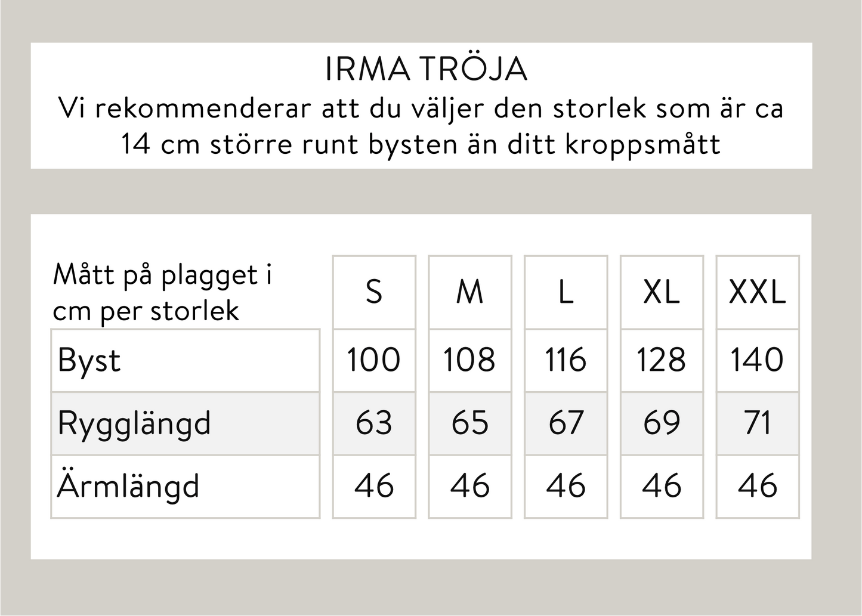Select the Rygglängd value 63 cell
The height and width of the screenshot is (616, 862).
tap(374, 423)
